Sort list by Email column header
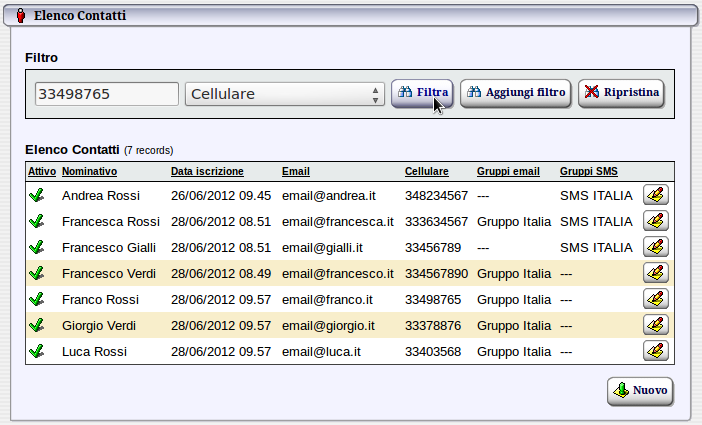The image size is (702, 425). (x=295, y=171)
